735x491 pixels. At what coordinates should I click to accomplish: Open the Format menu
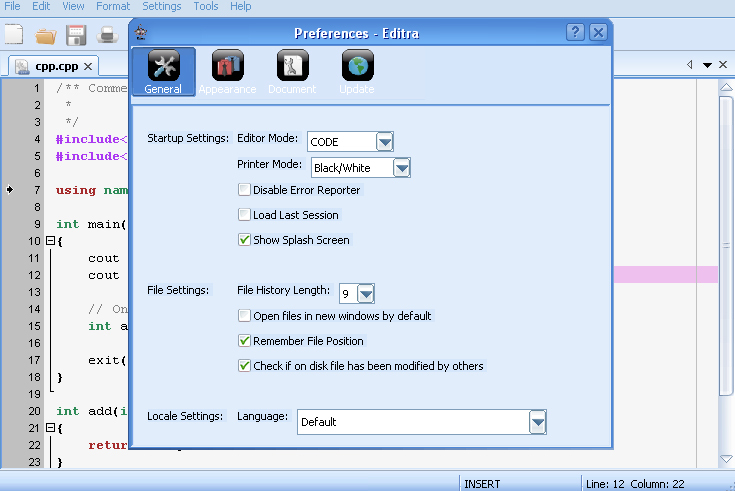click(x=113, y=6)
